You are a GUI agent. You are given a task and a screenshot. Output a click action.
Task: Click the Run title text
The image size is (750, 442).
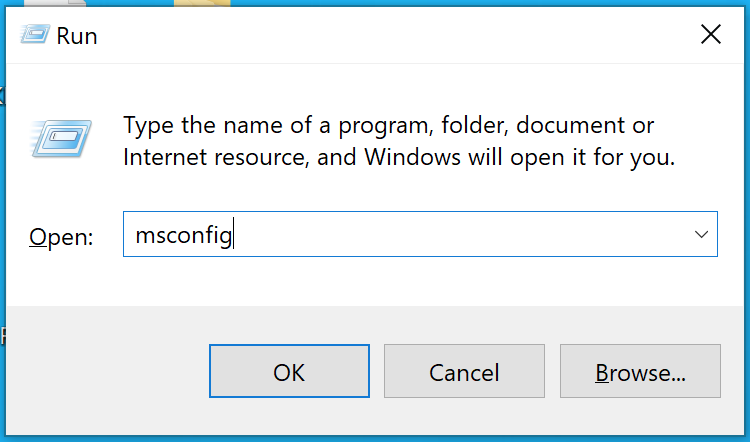pos(77,36)
